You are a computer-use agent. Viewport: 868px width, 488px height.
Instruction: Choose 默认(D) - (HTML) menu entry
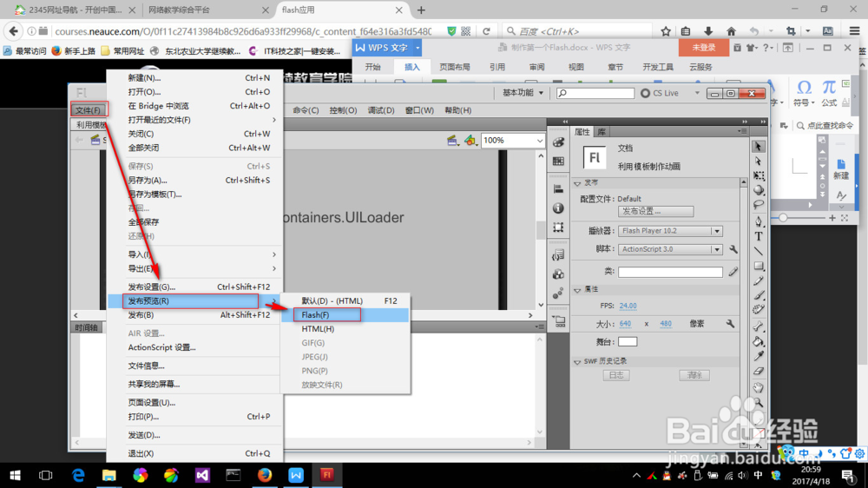click(345, 300)
